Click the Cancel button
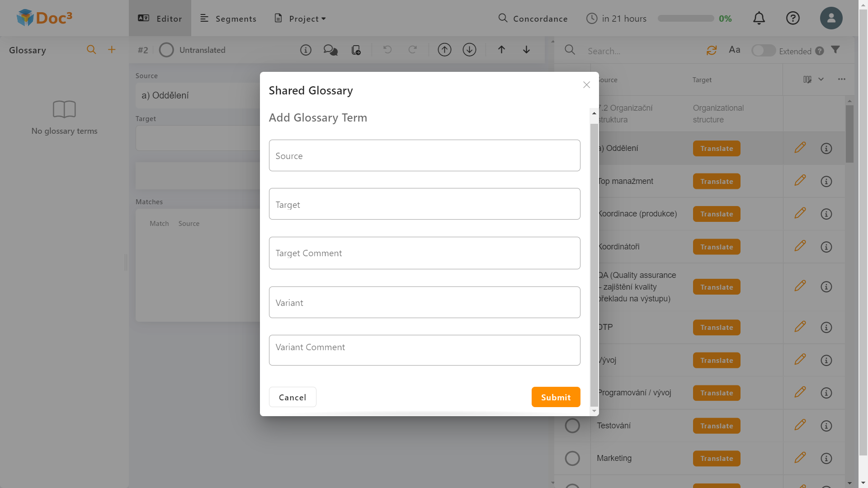 tap(292, 397)
